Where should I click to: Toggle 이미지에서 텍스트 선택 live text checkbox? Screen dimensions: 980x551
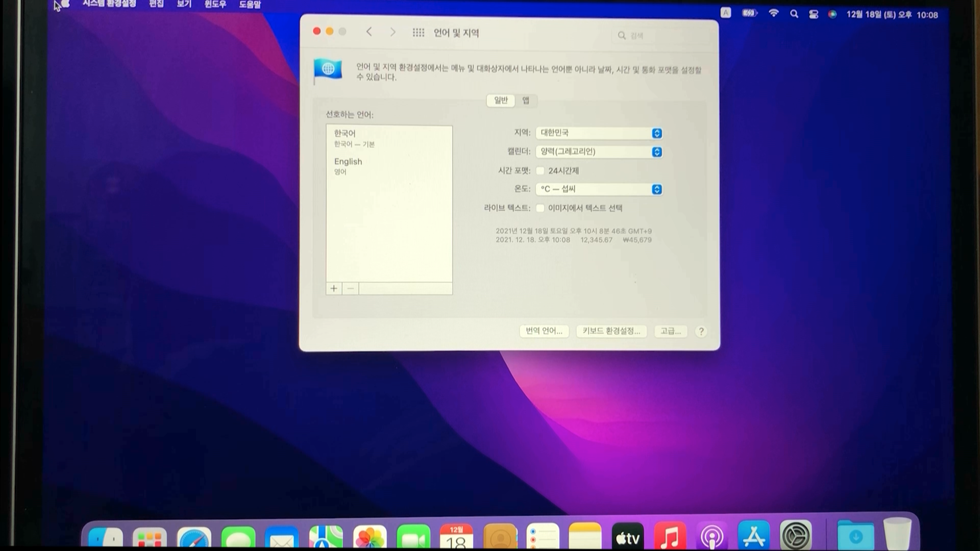540,208
